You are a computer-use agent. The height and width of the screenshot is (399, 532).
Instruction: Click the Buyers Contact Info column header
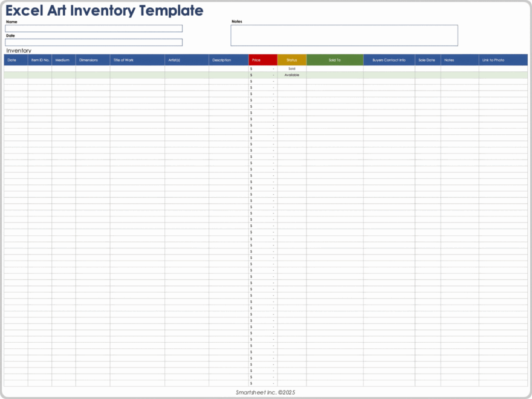(x=389, y=60)
